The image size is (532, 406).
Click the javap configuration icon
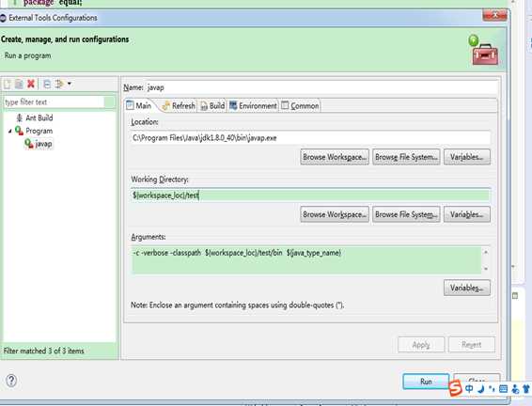(x=29, y=144)
